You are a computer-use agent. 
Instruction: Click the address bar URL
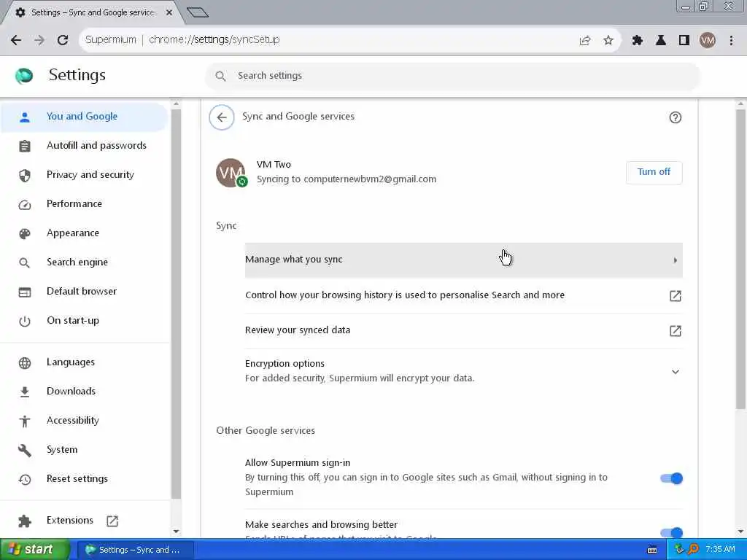214,39
